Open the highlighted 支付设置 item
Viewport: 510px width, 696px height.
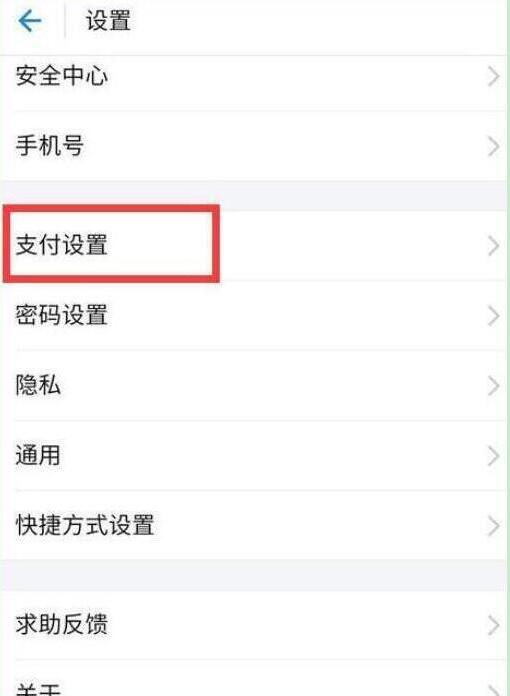pyautogui.click(x=253, y=245)
